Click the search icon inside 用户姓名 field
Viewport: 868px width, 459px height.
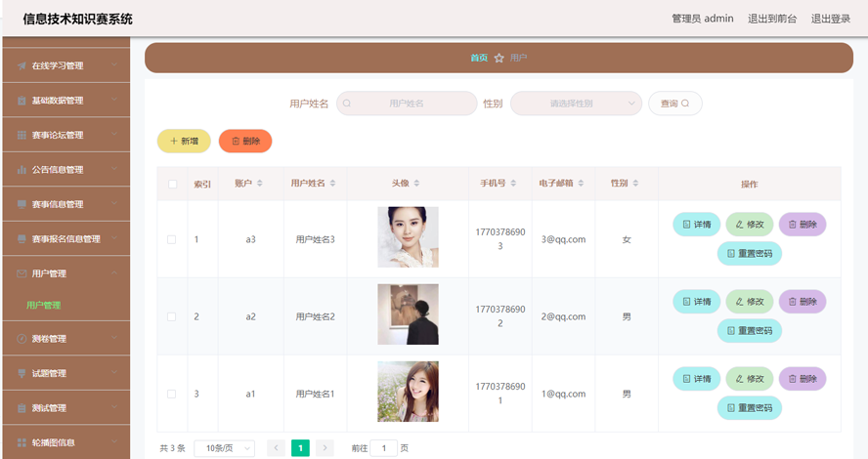click(347, 104)
